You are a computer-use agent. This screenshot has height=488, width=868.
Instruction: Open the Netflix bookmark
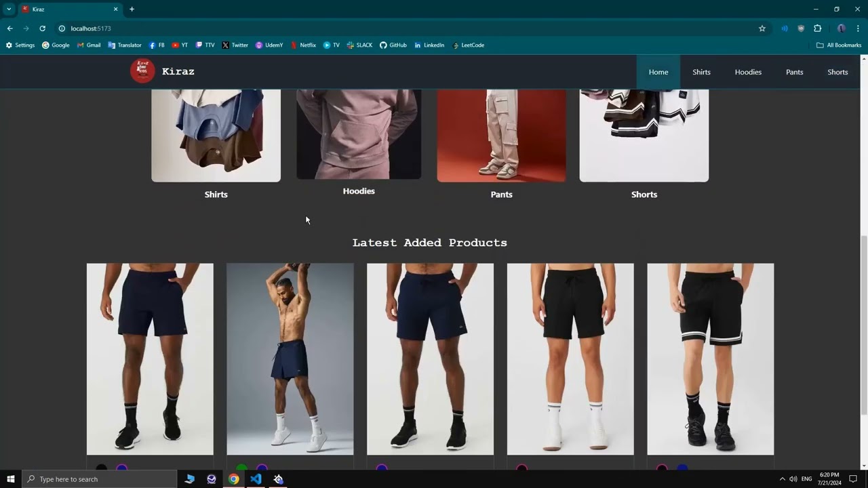click(303, 45)
